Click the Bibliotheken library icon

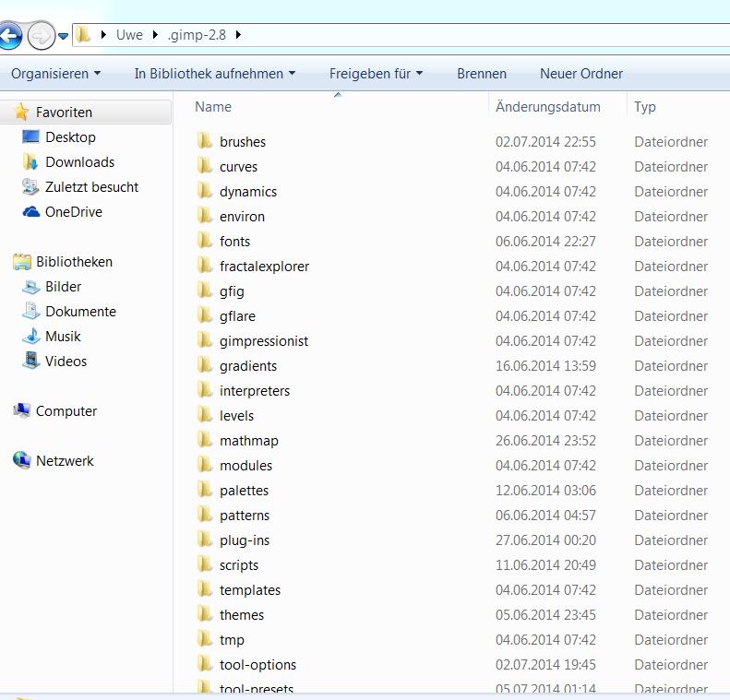(x=22, y=262)
